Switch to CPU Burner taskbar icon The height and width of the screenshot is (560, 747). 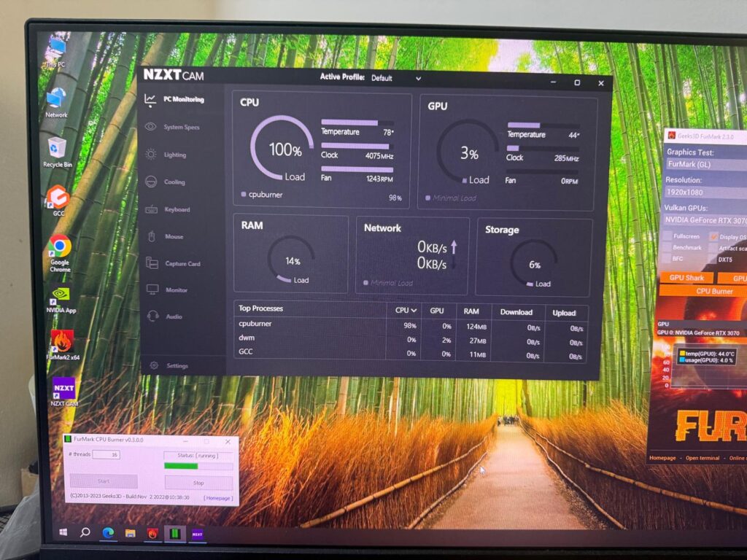click(175, 534)
